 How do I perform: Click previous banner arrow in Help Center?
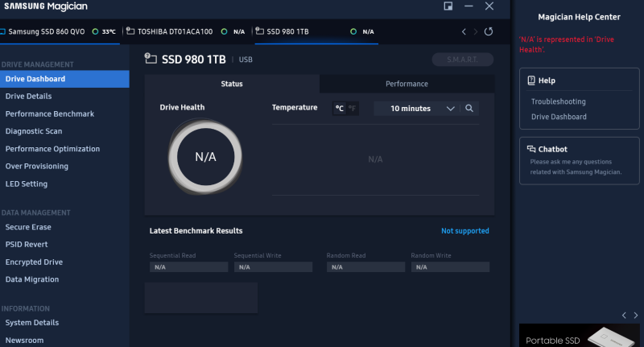[x=624, y=316]
